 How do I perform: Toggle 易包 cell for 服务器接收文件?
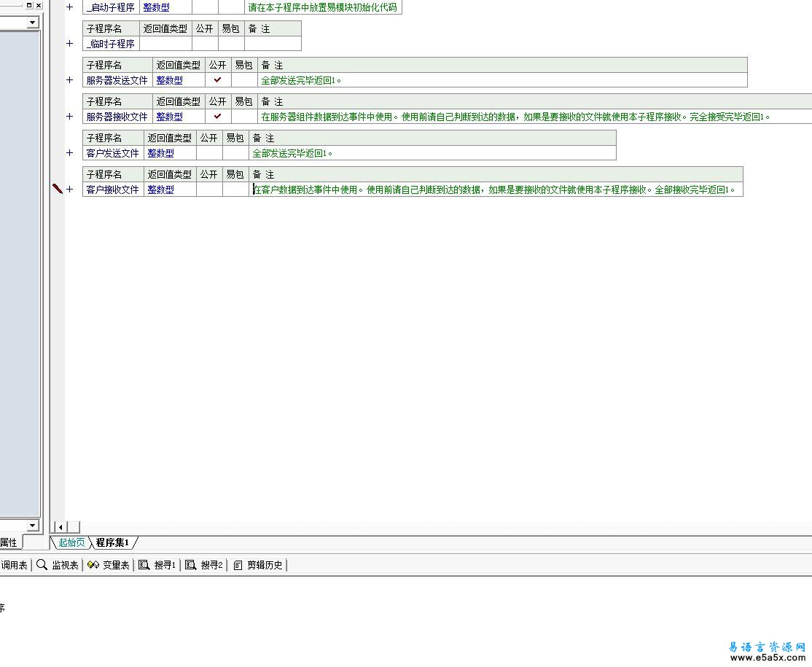[x=244, y=117]
